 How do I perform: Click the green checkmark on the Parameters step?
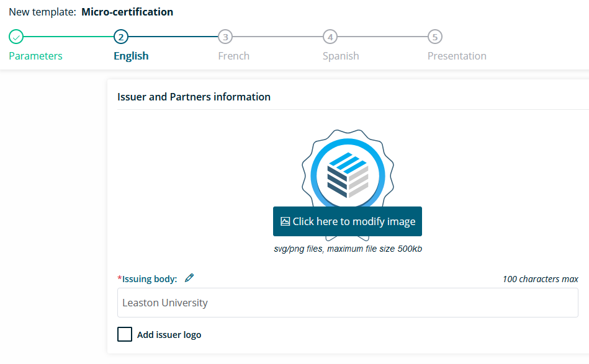pos(16,37)
